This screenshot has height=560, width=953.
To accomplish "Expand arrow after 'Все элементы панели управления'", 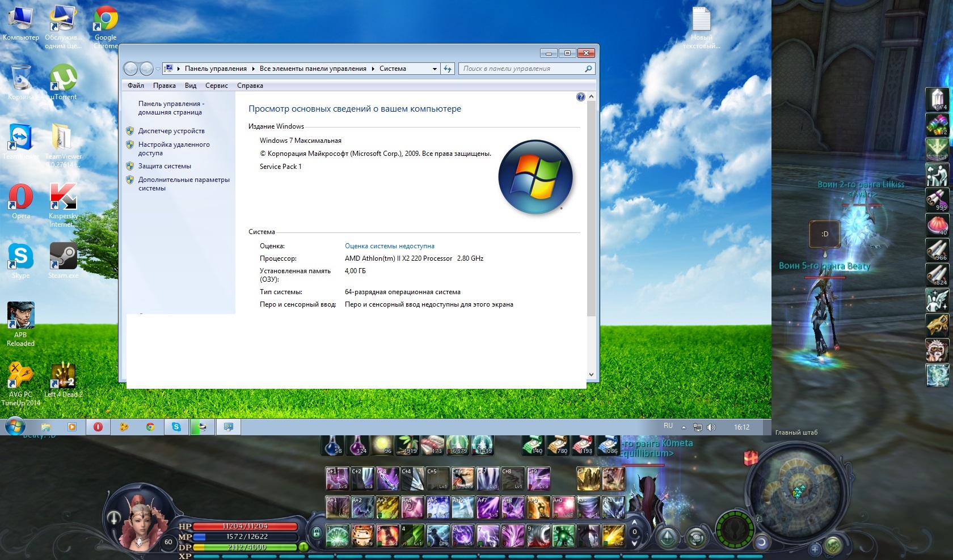I will click(373, 69).
